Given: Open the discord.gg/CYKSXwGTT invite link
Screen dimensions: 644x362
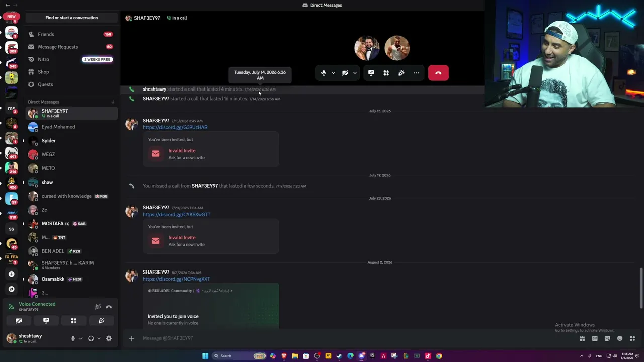Looking at the screenshot, I should point(177,215).
